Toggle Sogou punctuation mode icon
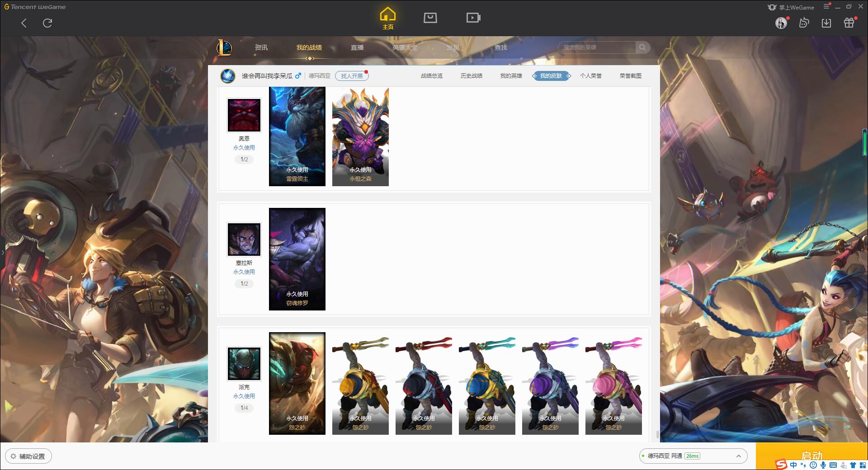Screen dimensions: 868x470 pyautogui.click(x=803, y=465)
